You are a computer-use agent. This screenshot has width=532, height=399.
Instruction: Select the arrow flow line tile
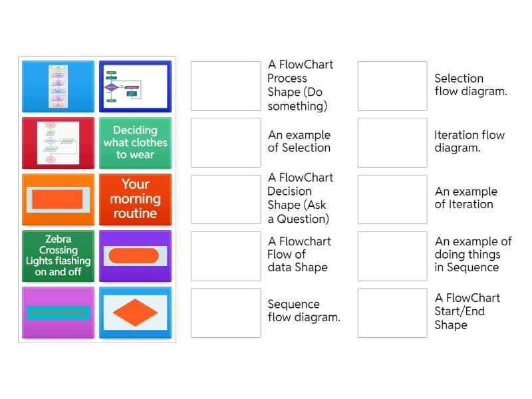[x=59, y=313]
